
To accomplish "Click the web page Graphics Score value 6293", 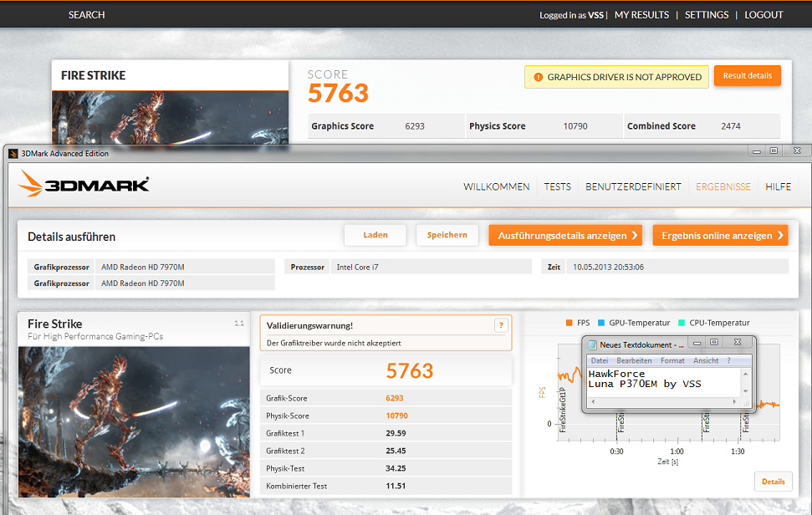I will (x=415, y=126).
